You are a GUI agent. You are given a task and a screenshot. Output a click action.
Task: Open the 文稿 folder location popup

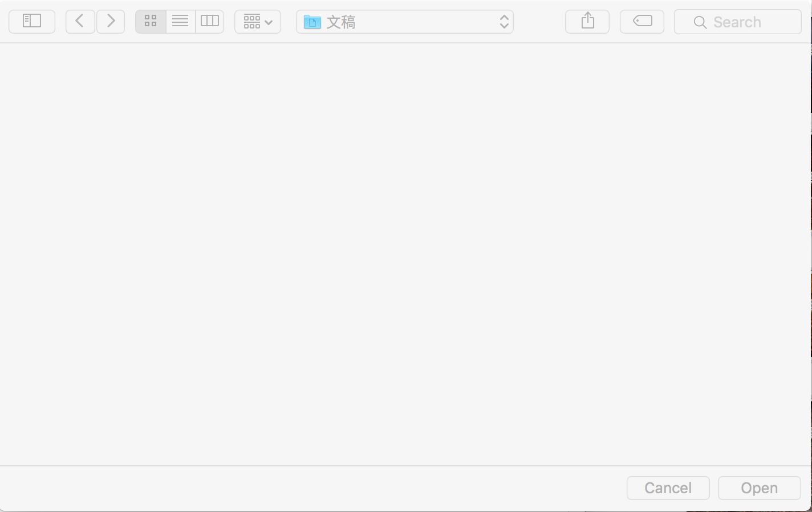[405, 22]
